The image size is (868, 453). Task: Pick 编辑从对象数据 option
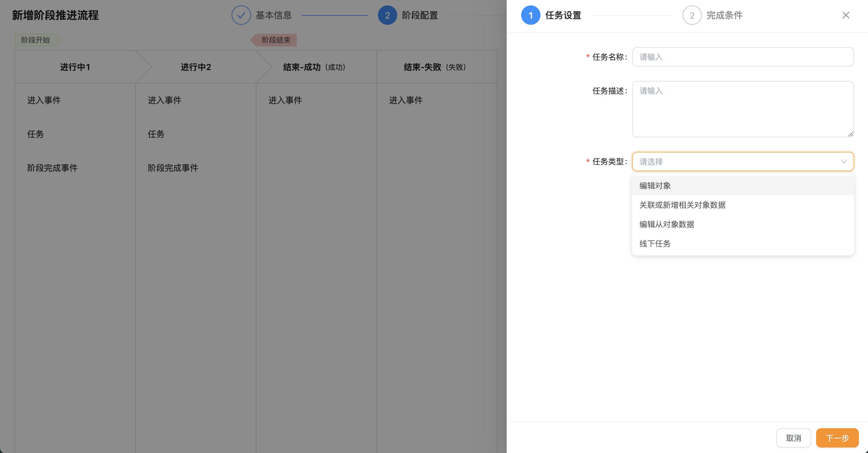pos(667,224)
